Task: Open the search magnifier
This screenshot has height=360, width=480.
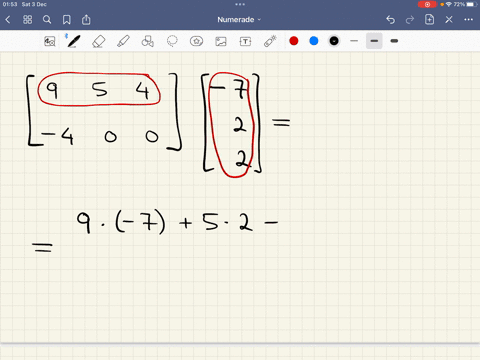Action: (47, 20)
